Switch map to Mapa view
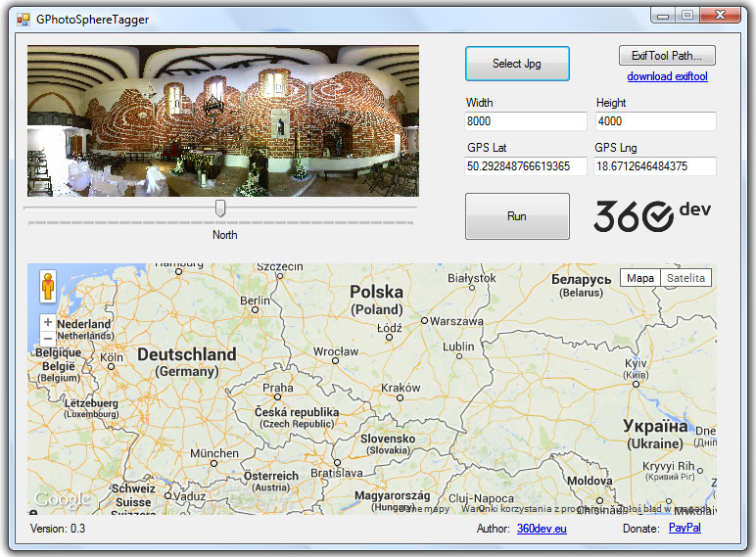 [640, 278]
